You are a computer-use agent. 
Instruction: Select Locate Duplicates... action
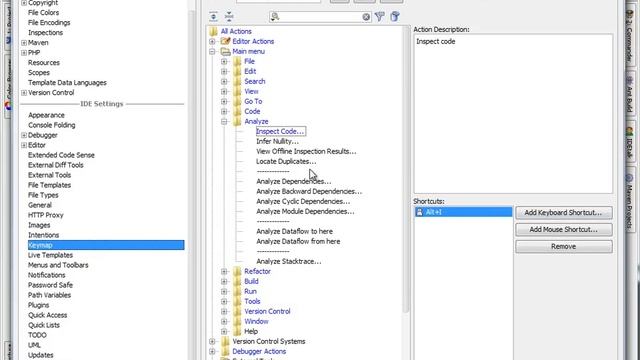coord(286,161)
